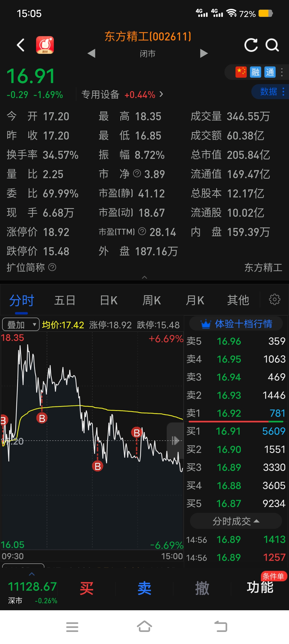Open more options beside the 通 badge
Screen dimensions: 289x644
[282, 72]
